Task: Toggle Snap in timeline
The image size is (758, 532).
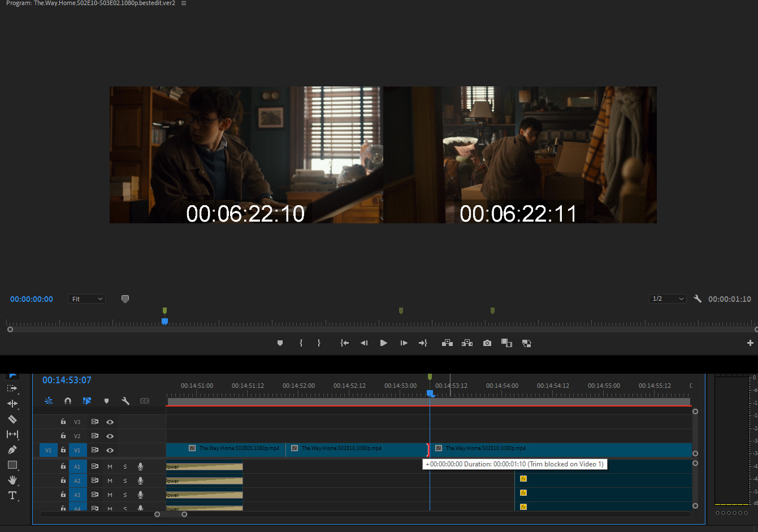Action: [68, 401]
